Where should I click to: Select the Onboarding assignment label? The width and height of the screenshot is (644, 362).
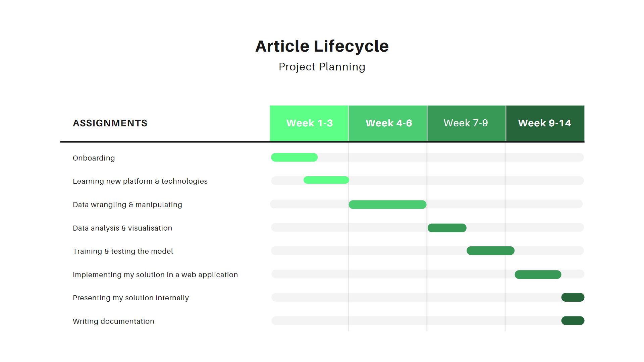pos(94,158)
